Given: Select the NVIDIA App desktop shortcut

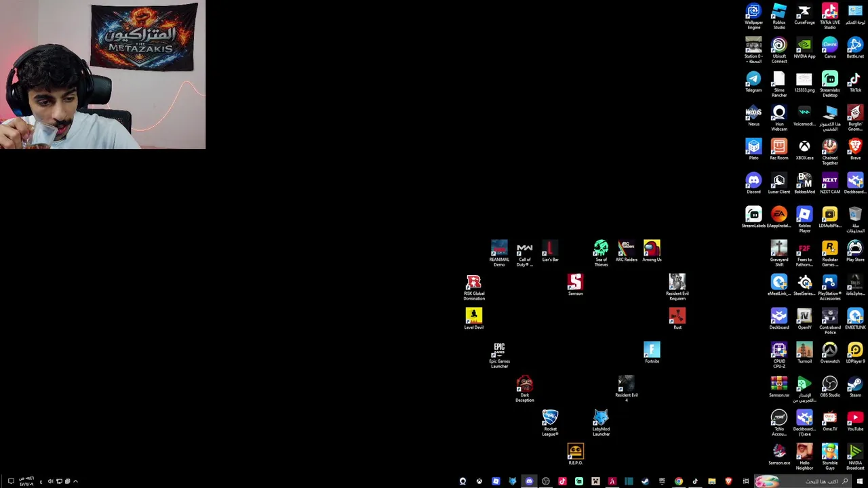Looking at the screenshot, I should point(804,48).
